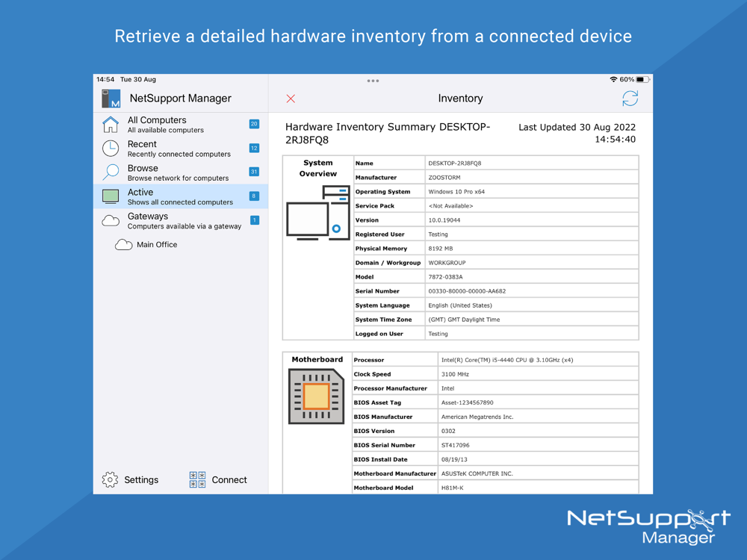
Task: Close the Inventory with red X
Action: [x=291, y=99]
